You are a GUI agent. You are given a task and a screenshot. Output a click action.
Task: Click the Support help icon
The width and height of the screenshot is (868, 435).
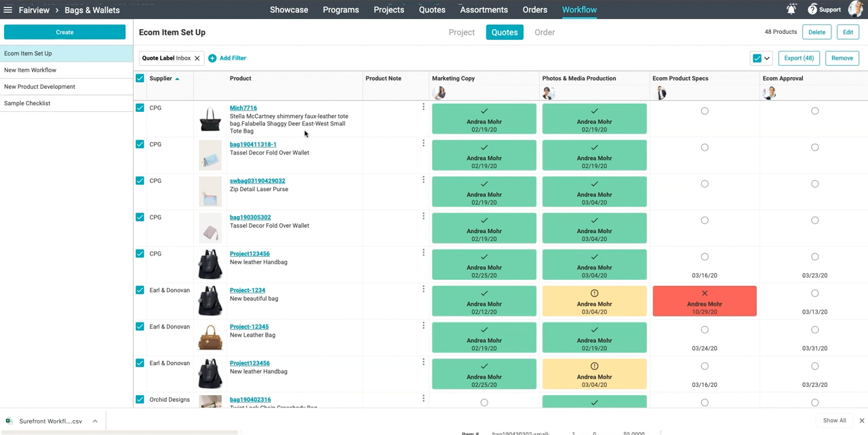coord(812,9)
